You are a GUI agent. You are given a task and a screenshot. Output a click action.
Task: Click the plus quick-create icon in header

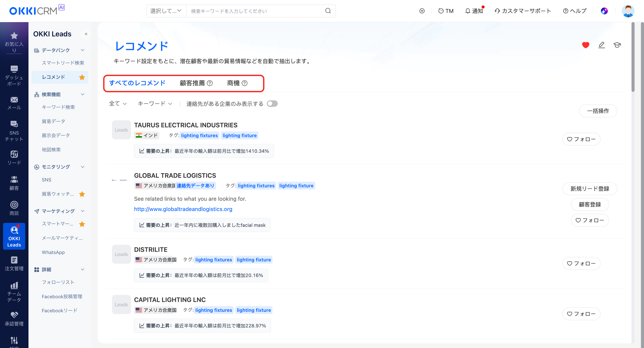pyautogui.click(x=422, y=11)
